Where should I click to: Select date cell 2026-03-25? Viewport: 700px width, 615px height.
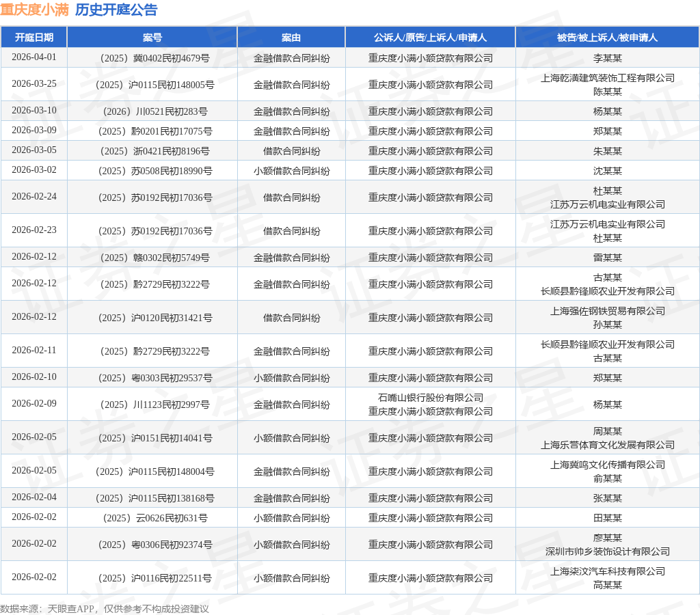point(34,84)
